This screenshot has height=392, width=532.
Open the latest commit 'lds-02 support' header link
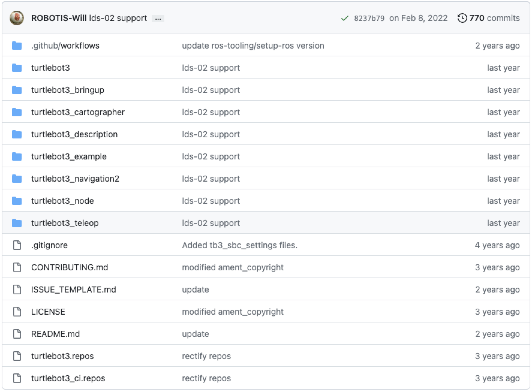[118, 18]
